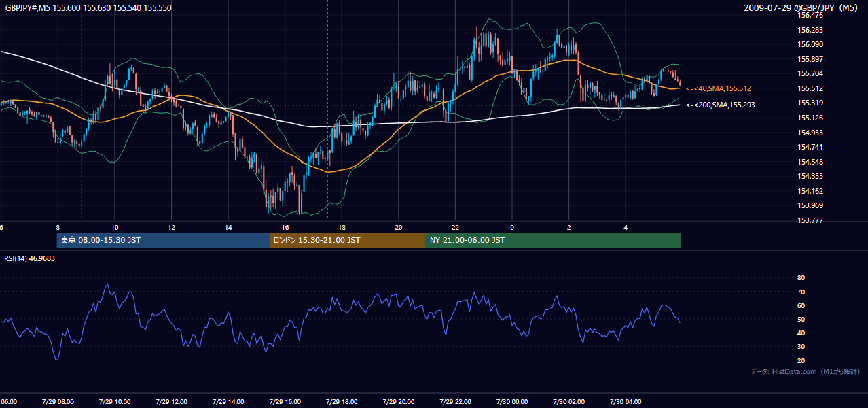The width and height of the screenshot is (868, 408).
Task: Click the 7/29 10:00 time axis label
Action: pyautogui.click(x=114, y=402)
